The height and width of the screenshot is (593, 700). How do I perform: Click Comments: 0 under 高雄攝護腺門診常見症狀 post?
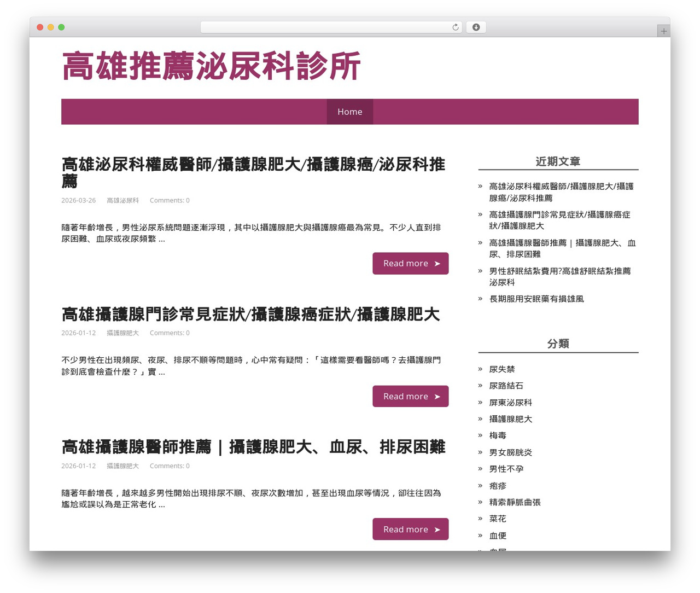coord(170,333)
